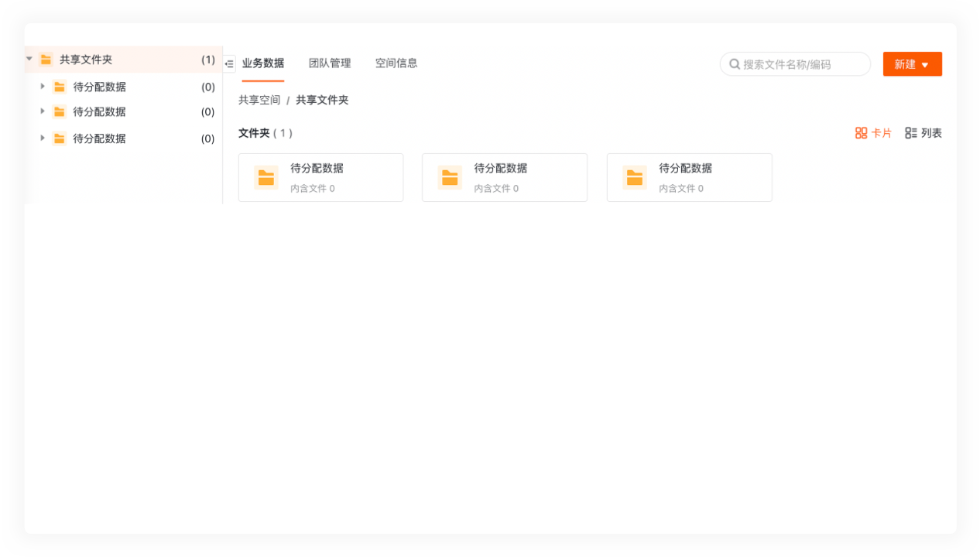Open the 团队管理 tab

tap(330, 63)
